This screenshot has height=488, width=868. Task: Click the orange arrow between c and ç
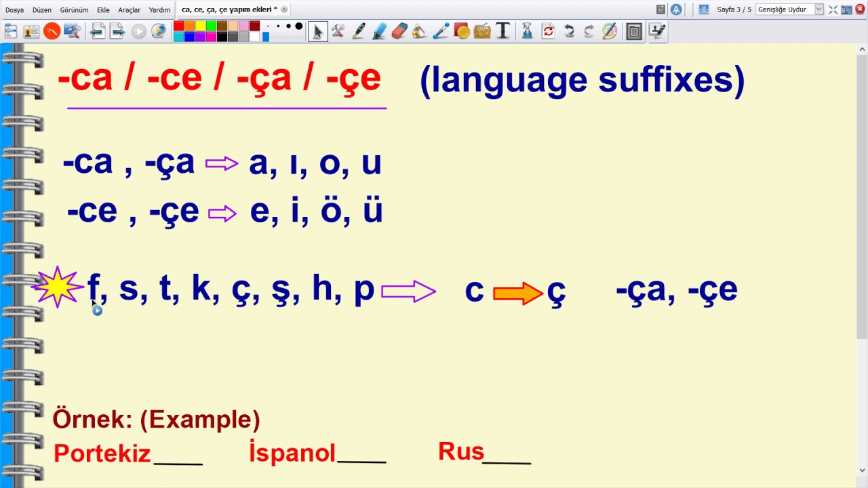click(518, 293)
